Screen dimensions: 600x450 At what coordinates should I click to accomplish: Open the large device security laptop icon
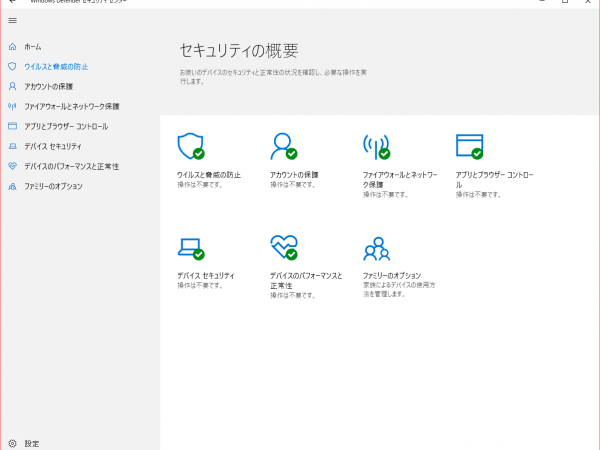click(x=191, y=249)
